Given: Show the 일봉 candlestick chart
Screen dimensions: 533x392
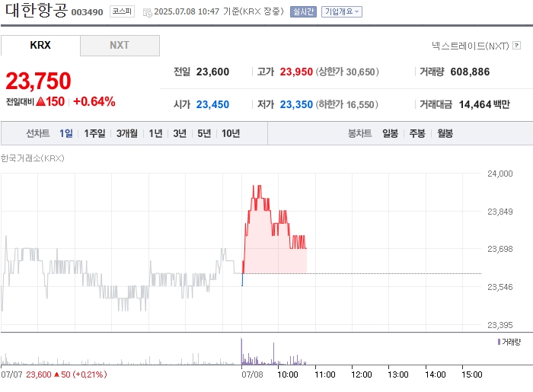Looking at the screenshot, I should coord(390,133).
